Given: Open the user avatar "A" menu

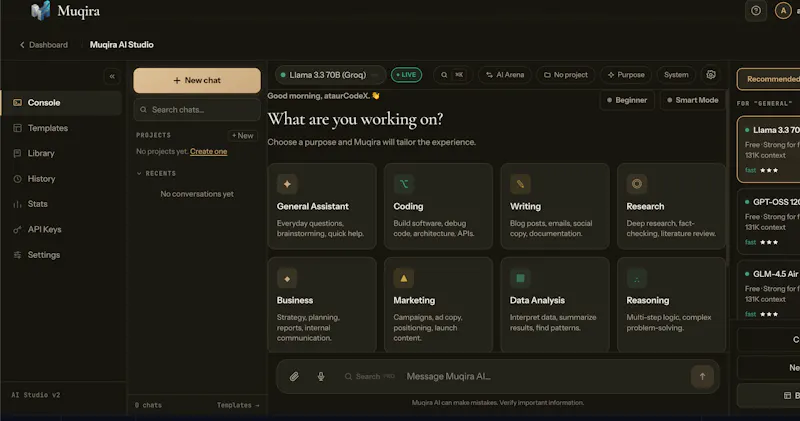Looking at the screenshot, I should (783, 11).
